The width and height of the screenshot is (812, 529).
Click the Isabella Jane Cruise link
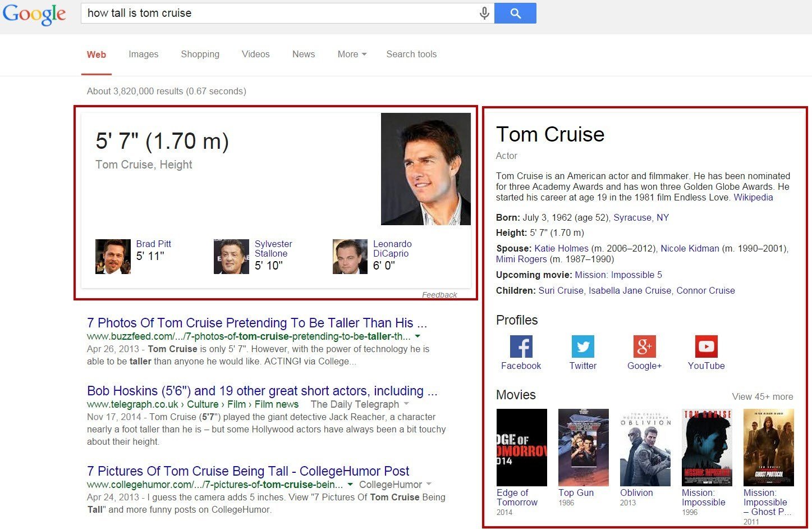(630, 291)
